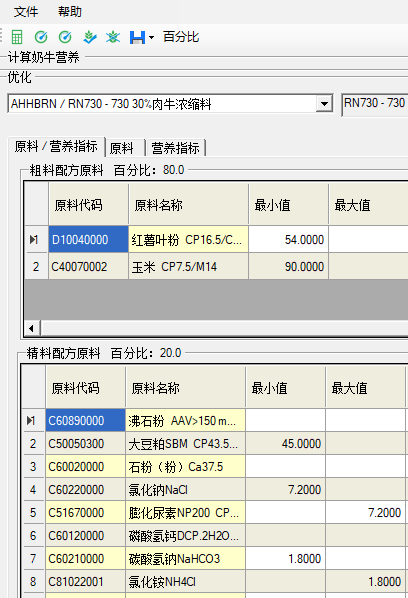408x598 pixels.
Task: Click the 原料名称 header in 粗料 table
Action: pyautogui.click(x=188, y=204)
